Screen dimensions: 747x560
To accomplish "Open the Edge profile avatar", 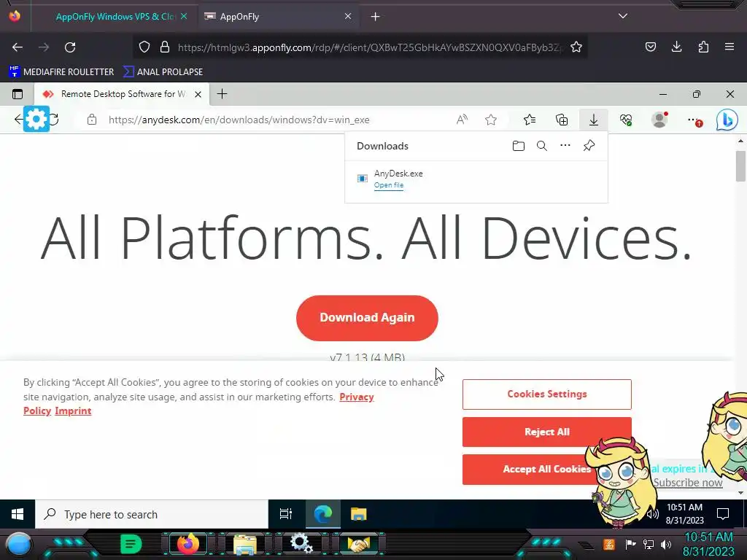I will (659, 120).
